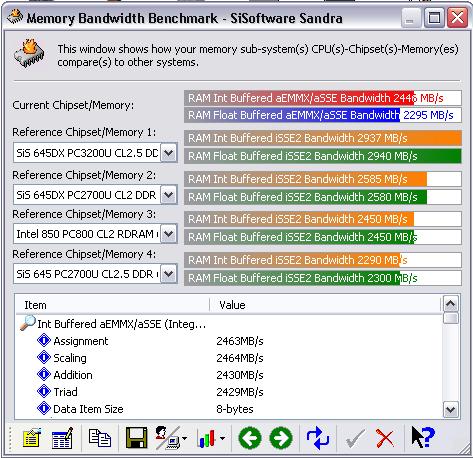473x458 pixels.
Task: Click green RAM Float iSSE2 2940 MB/s bar
Action: click(323, 156)
